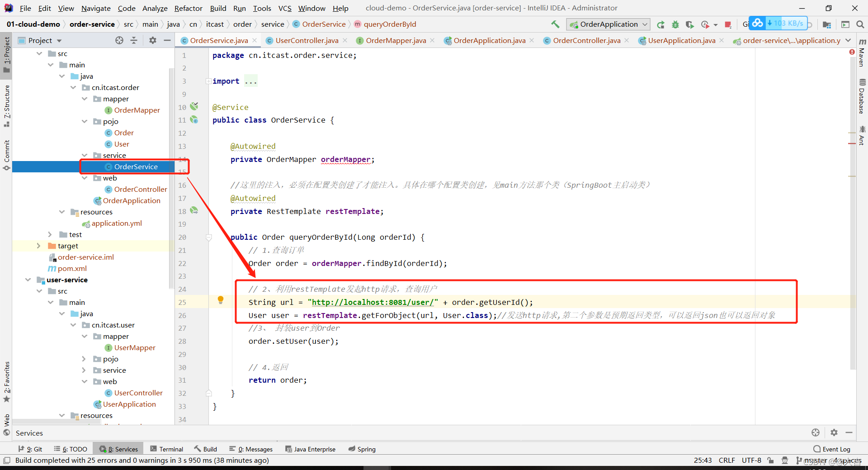Click the Build Project hammer icon
868x470 pixels.
coord(555,24)
